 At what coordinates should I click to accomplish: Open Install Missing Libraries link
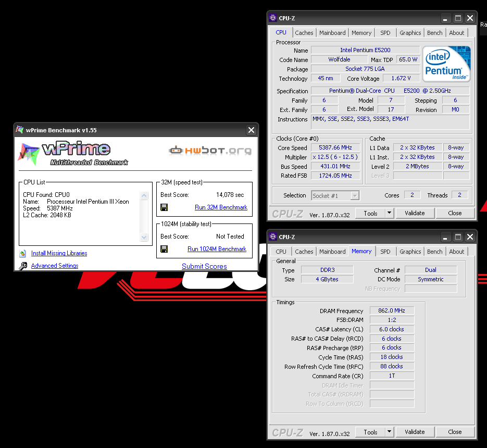(59, 253)
